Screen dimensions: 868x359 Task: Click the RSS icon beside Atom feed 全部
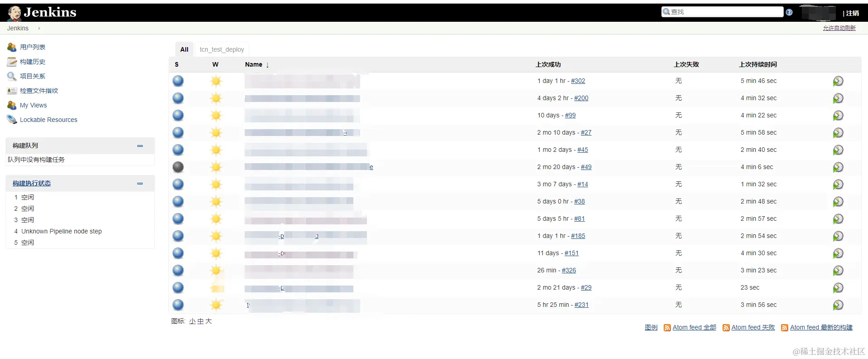(667, 328)
